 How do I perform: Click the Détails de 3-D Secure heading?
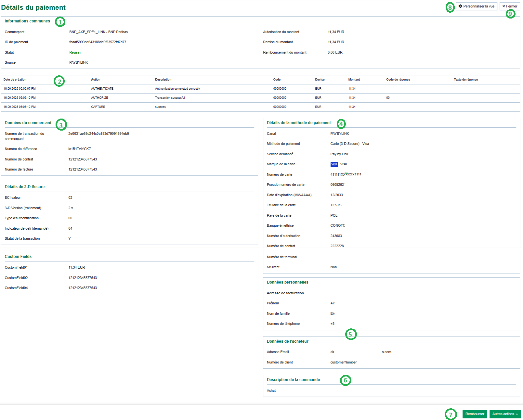point(25,187)
